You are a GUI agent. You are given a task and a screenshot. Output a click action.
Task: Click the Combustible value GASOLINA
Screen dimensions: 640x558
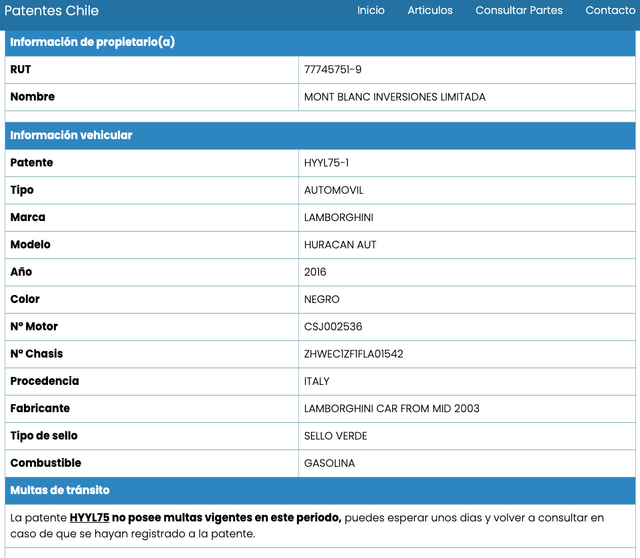[x=329, y=463]
